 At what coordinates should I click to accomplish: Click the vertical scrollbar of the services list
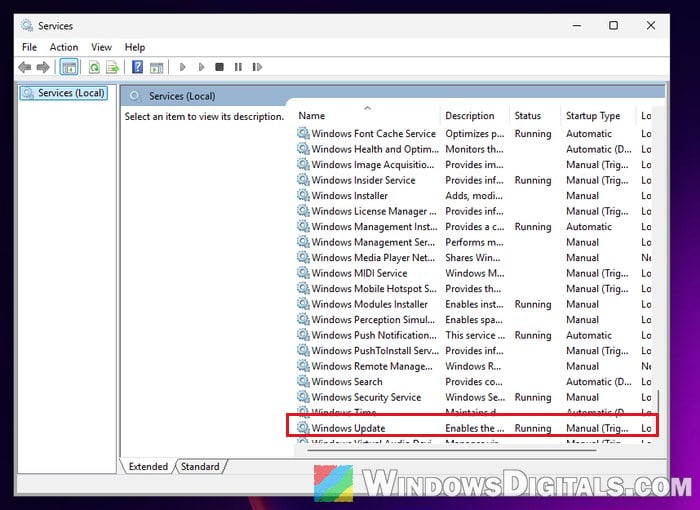click(658, 403)
